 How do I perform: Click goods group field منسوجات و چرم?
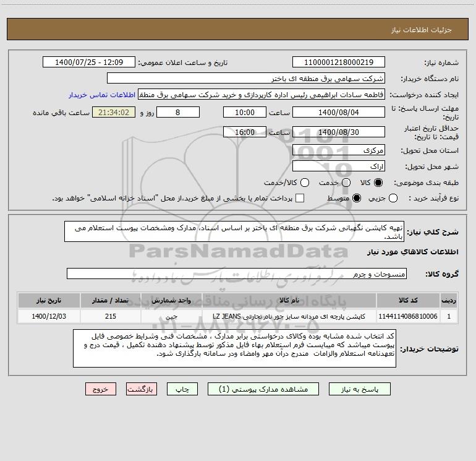tap(237, 274)
